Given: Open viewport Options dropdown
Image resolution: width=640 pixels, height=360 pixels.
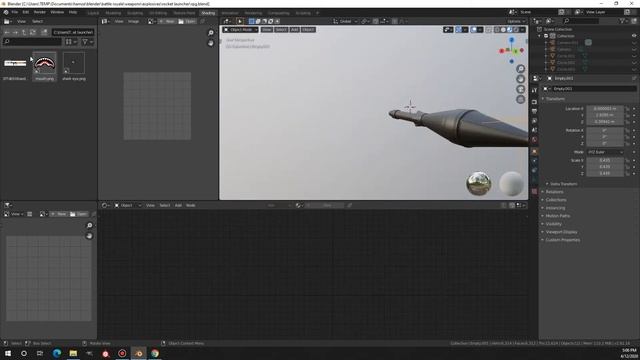Looking at the screenshot, I should click(x=516, y=21).
